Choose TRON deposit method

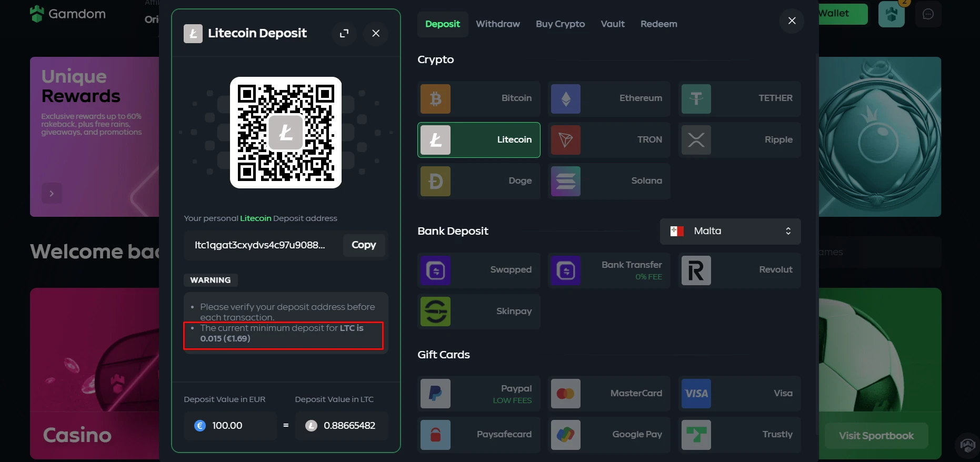pos(609,140)
